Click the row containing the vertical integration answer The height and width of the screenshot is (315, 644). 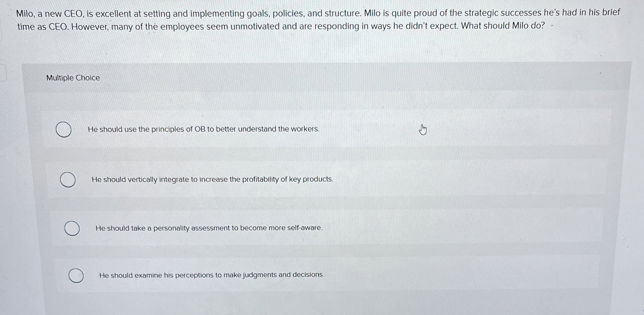(x=260, y=180)
